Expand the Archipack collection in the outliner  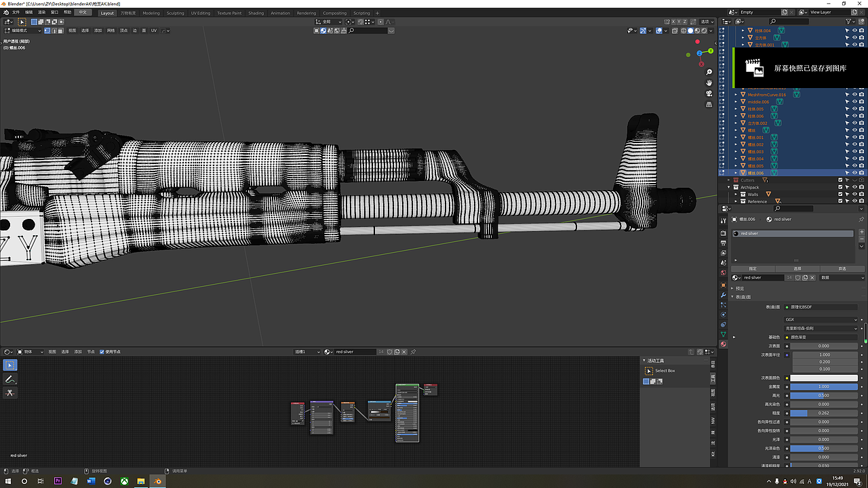click(728, 187)
